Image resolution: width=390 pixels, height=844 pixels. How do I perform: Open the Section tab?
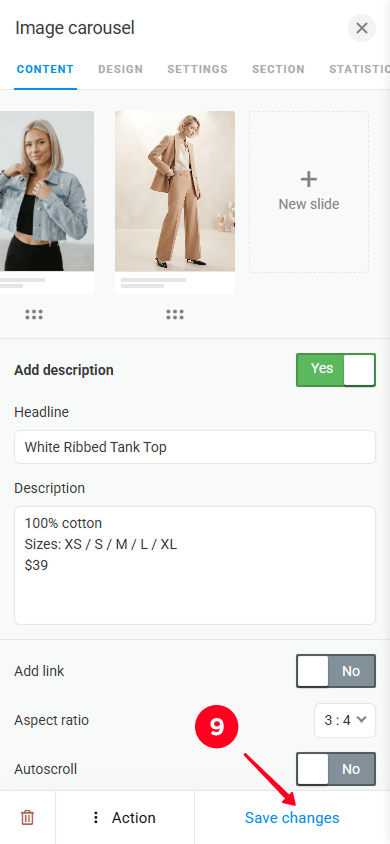click(x=278, y=69)
